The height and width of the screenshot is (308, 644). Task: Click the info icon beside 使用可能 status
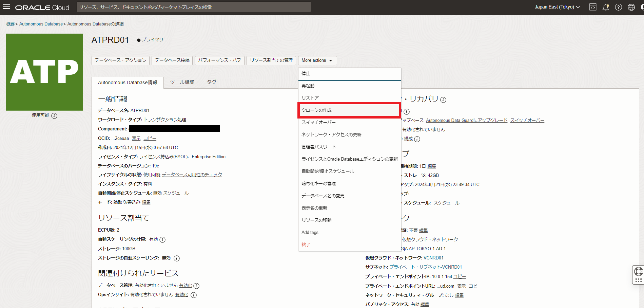[x=54, y=115]
